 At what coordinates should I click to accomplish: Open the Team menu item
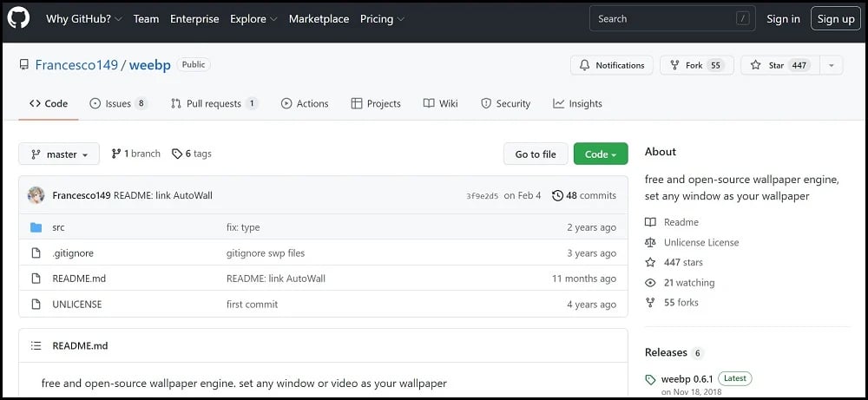click(146, 19)
